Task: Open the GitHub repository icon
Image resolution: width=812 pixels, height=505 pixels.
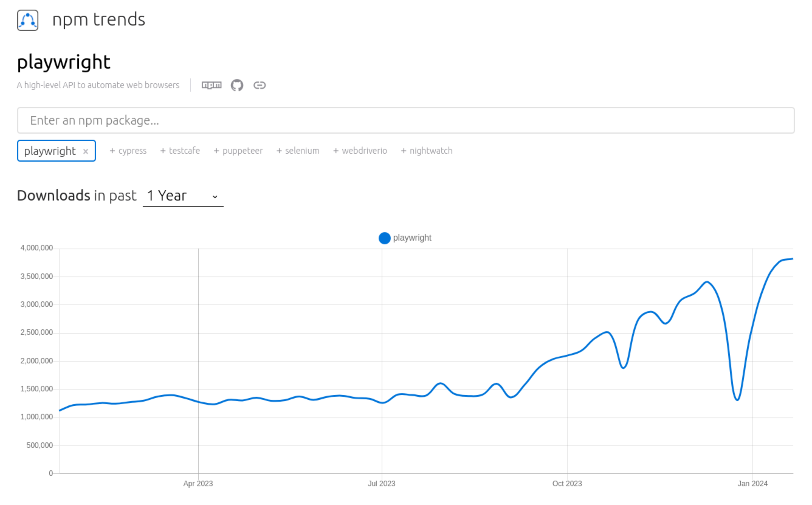Action: pyautogui.click(x=237, y=85)
